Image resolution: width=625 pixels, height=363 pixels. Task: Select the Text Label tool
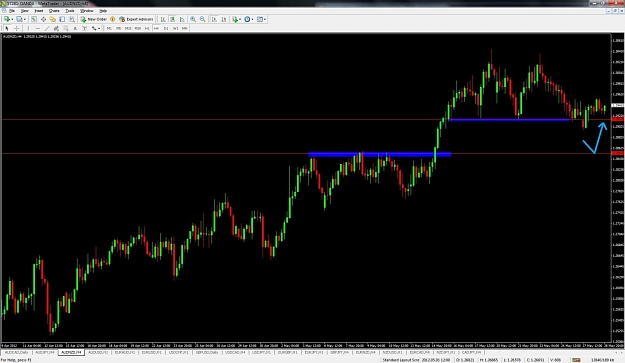[85, 28]
